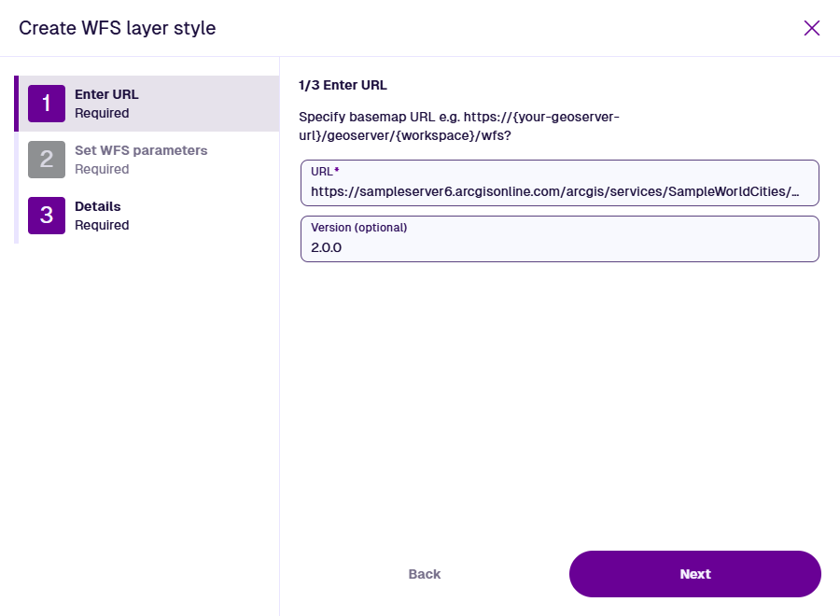
Task: Click the 1/3 Enter URL heading
Action: tap(343, 85)
